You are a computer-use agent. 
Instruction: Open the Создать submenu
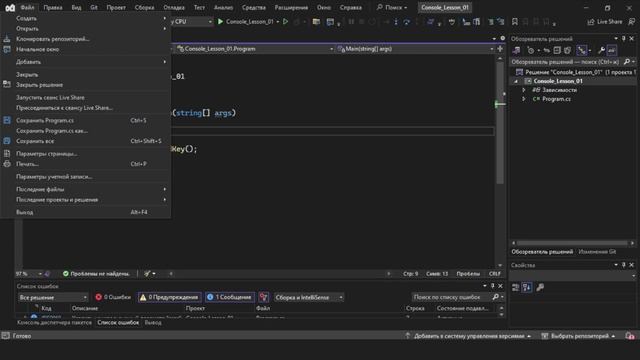(85, 18)
